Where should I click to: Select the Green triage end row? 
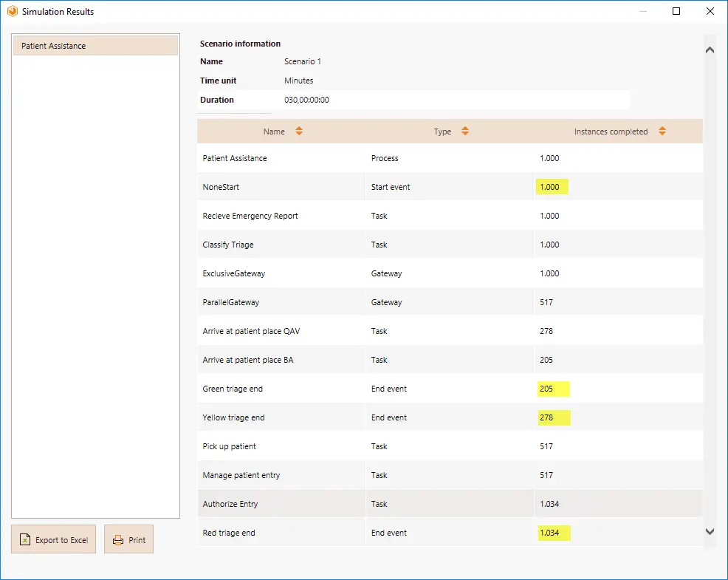(x=450, y=389)
